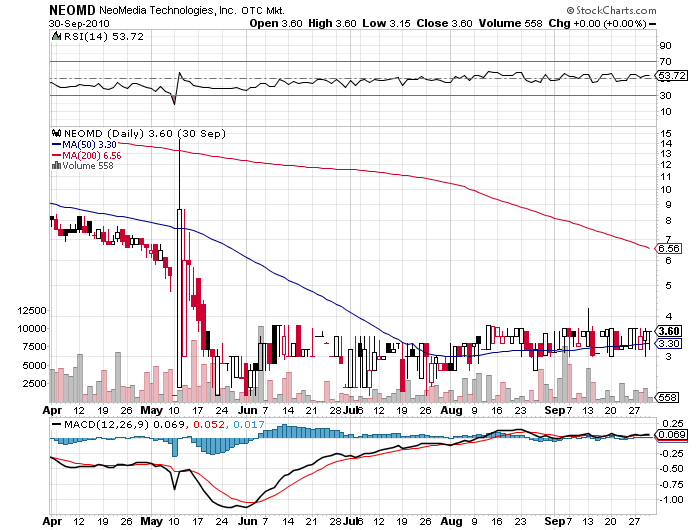This screenshot has width=700, height=530.
Task: Click the MA(50) 3.30 legend text
Action: (89, 145)
